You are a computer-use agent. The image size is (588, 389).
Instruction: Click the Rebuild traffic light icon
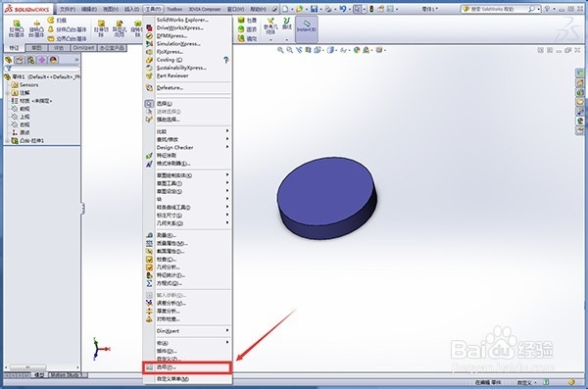(371, 9)
